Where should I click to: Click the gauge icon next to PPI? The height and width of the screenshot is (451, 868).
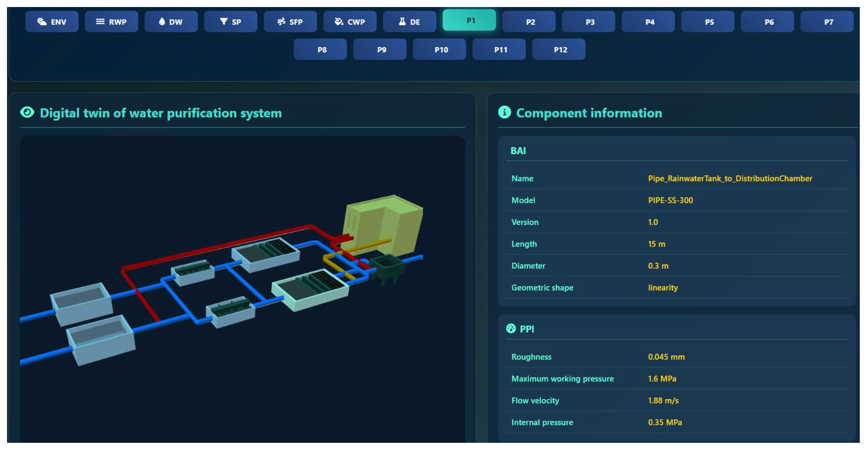[x=511, y=329]
